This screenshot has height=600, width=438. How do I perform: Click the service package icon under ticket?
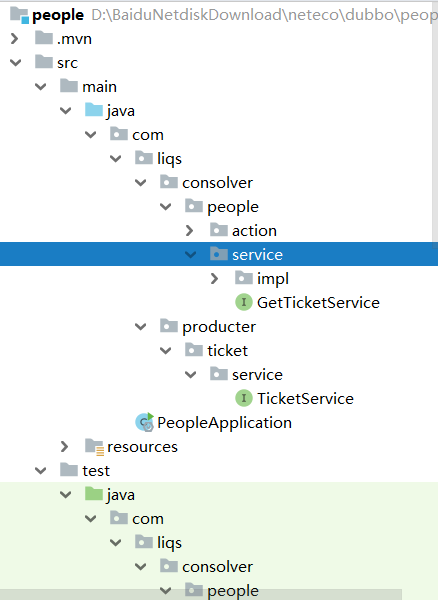tap(219, 374)
